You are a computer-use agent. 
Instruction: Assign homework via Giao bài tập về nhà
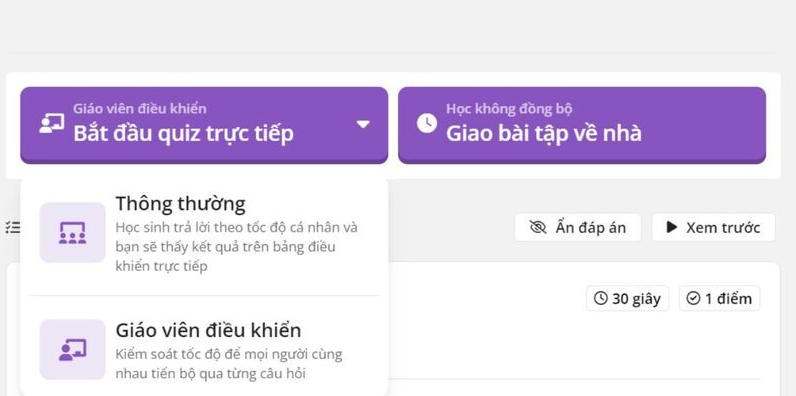[582, 125]
